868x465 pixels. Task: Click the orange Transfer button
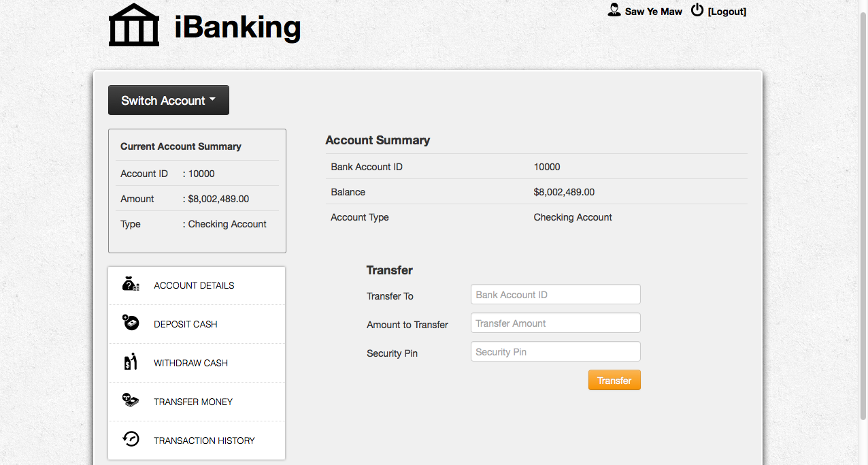614,380
